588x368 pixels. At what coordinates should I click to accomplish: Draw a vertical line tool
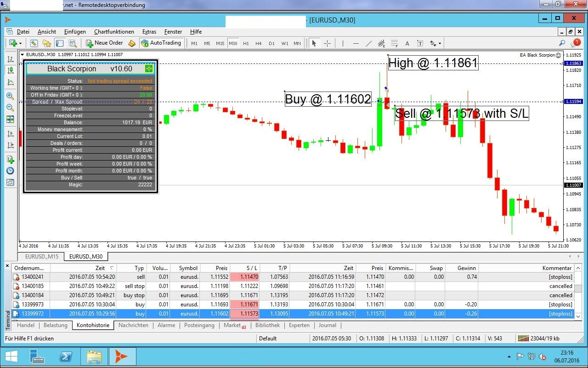point(343,43)
